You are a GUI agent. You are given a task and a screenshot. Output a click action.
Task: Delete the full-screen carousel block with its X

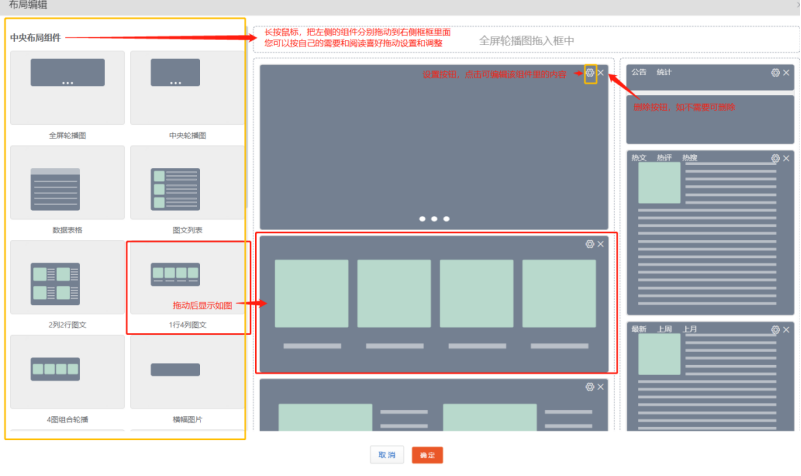601,73
